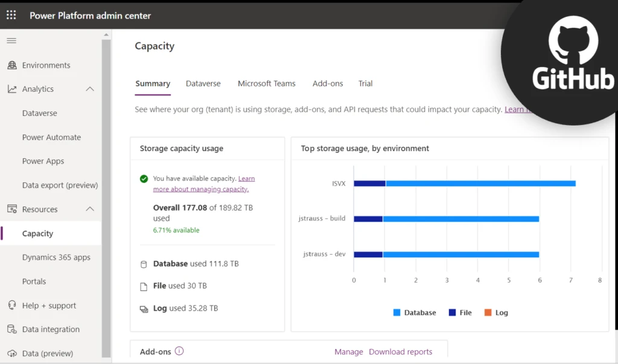This screenshot has width=618, height=364.
Task: Toggle the sidebar hamburger menu
Action: coord(11,40)
